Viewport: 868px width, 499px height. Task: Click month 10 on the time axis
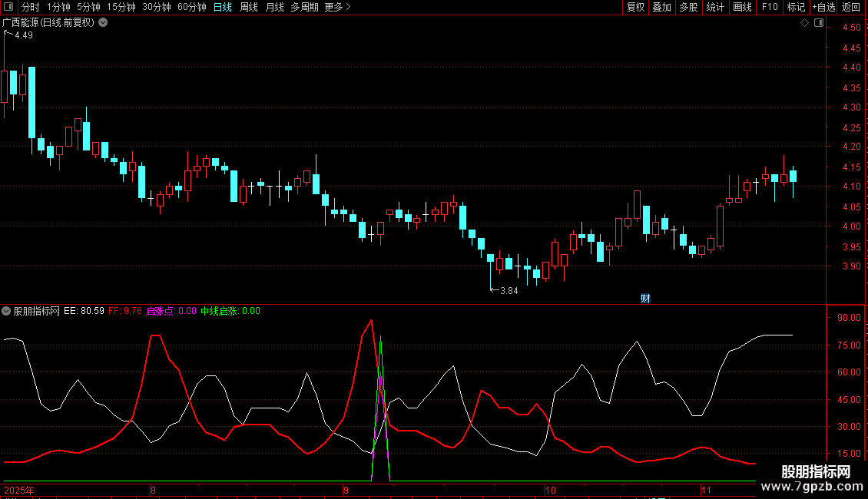tap(550, 490)
